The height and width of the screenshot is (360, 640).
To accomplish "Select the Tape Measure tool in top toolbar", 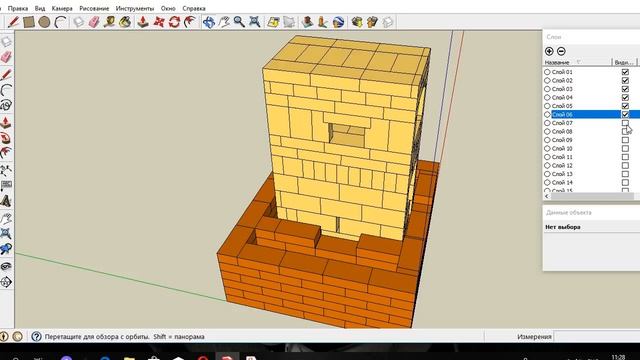I will [109, 22].
